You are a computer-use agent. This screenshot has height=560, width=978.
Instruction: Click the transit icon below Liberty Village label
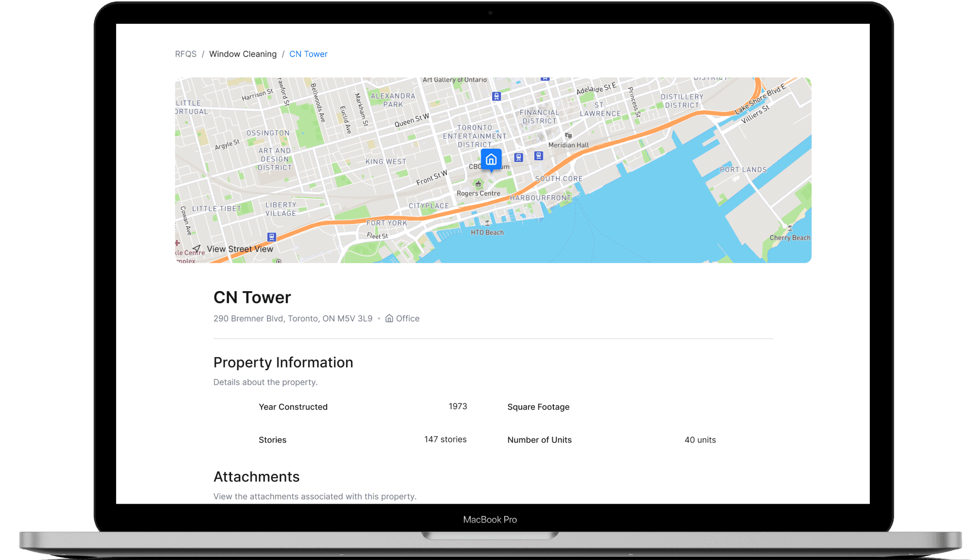tap(272, 237)
